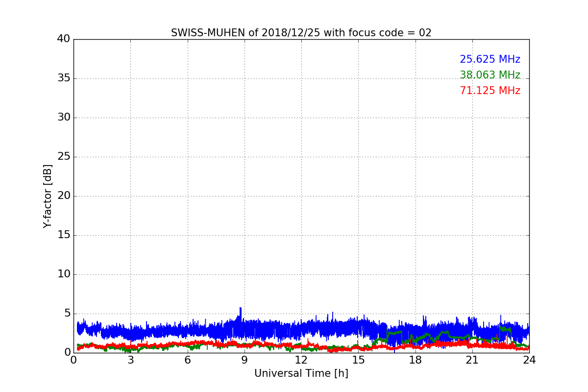Click y-axis tick label '20'
This screenshot has width=588, height=392.
[x=64, y=196]
